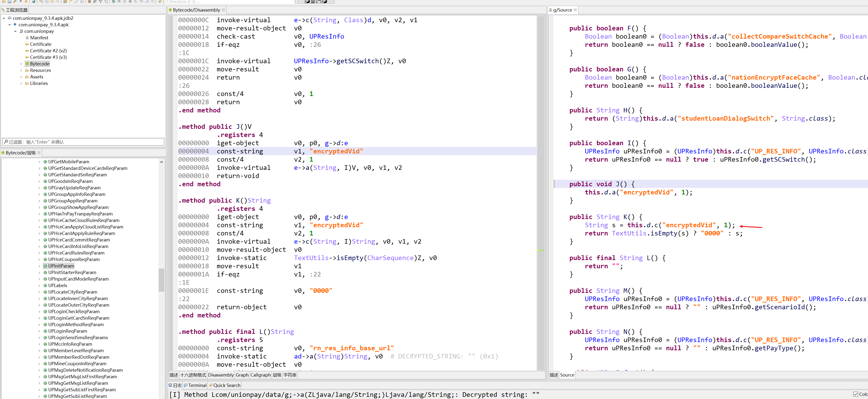Toggle the Colorize checkbox in console

coord(855,394)
